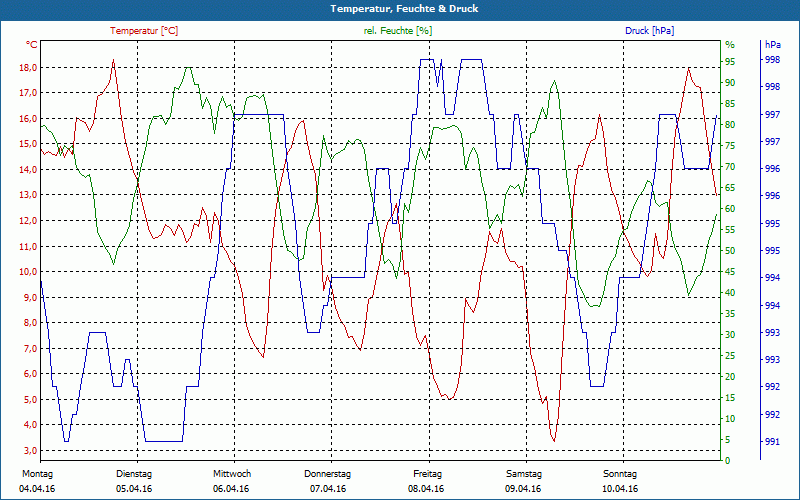This screenshot has height=500, width=800.
Task: Click the % unit label on humidity axis
Action: coord(730,45)
